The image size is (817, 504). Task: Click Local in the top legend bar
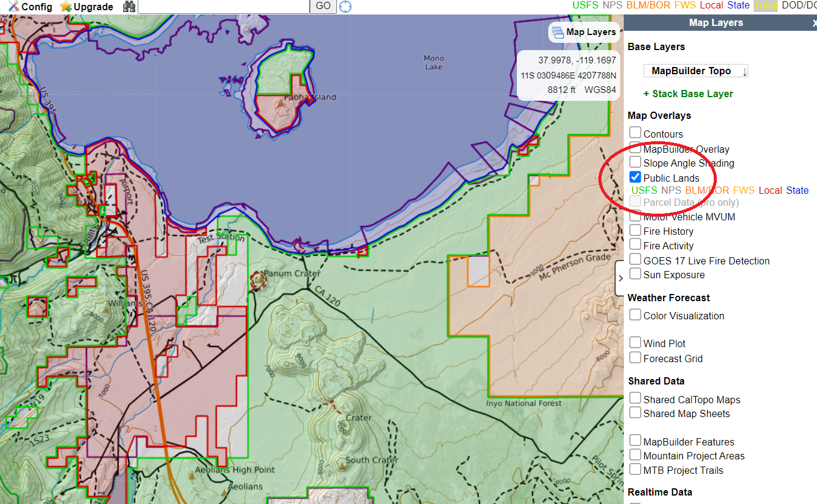[711, 5]
